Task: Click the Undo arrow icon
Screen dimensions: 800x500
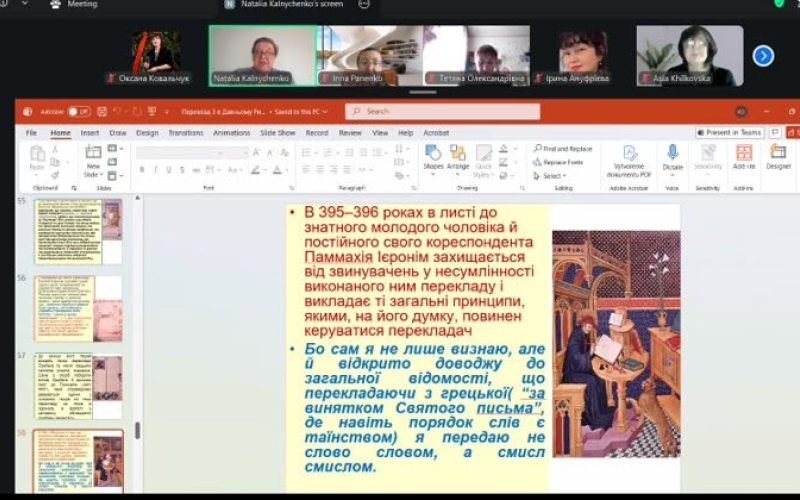Action: coord(117,111)
